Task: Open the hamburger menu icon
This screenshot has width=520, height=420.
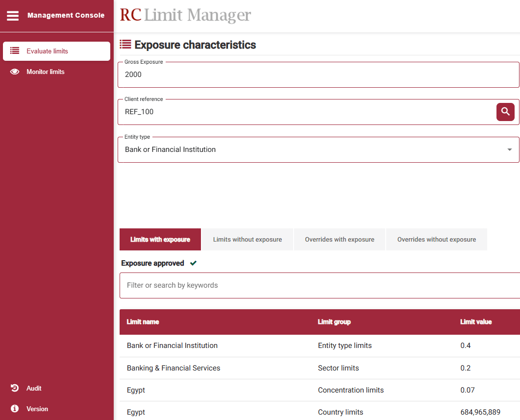Action: pyautogui.click(x=13, y=16)
